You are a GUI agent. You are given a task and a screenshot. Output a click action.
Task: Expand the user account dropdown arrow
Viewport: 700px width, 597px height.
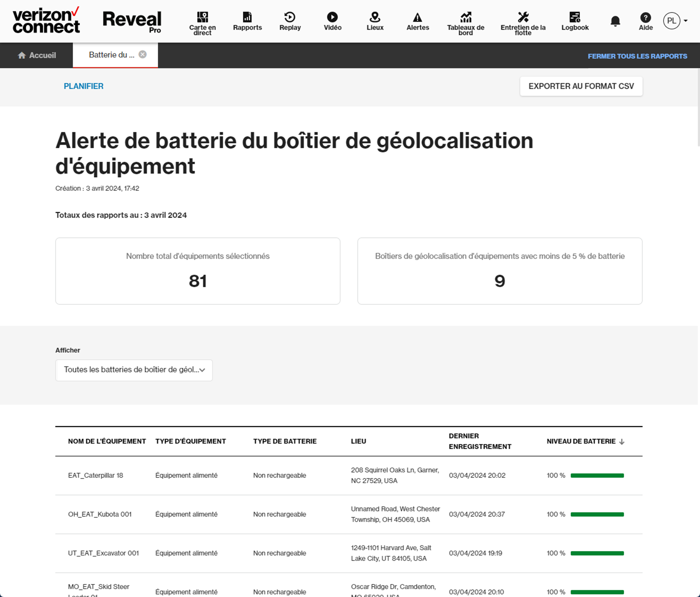click(686, 21)
